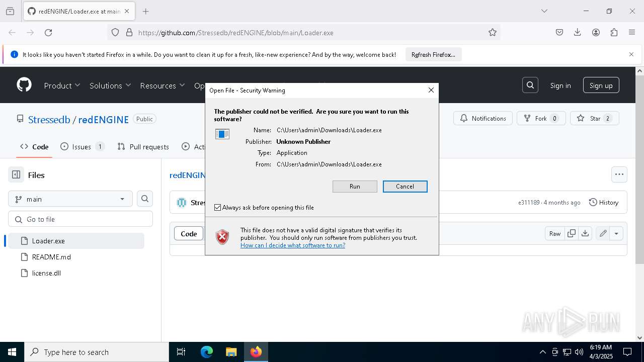Click the Sign in link

pos(560,85)
